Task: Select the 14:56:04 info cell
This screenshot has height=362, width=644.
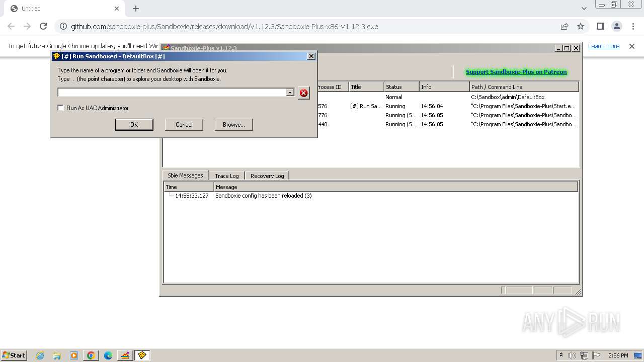Action: pos(432,106)
